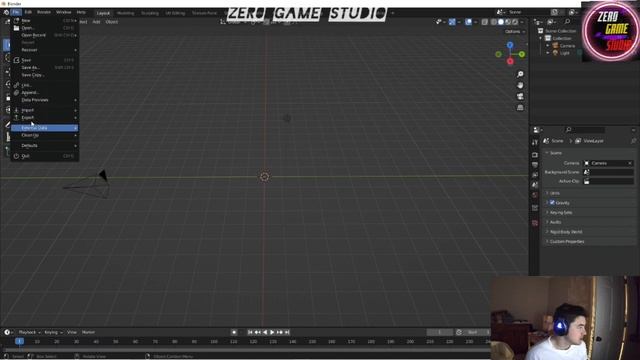Toggle the Gravity checkbox
Screen dimensions: 640x360
pyautogui.click(x=552, y=202)
